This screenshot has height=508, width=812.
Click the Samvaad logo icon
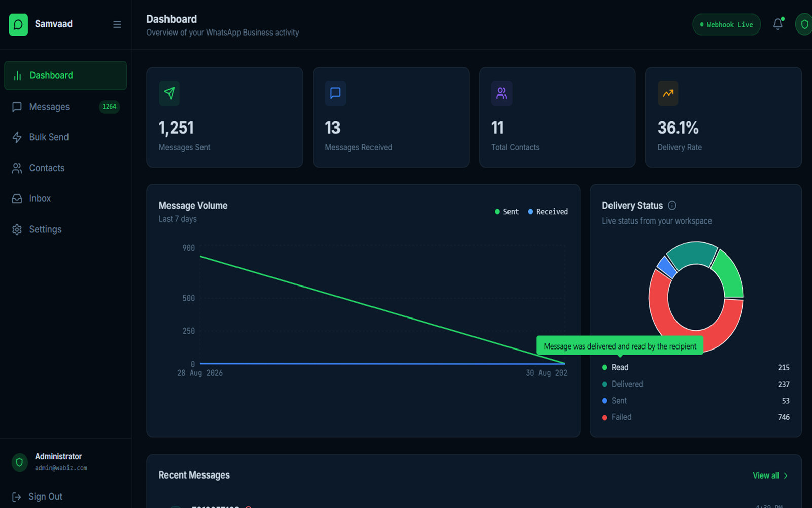18,24
